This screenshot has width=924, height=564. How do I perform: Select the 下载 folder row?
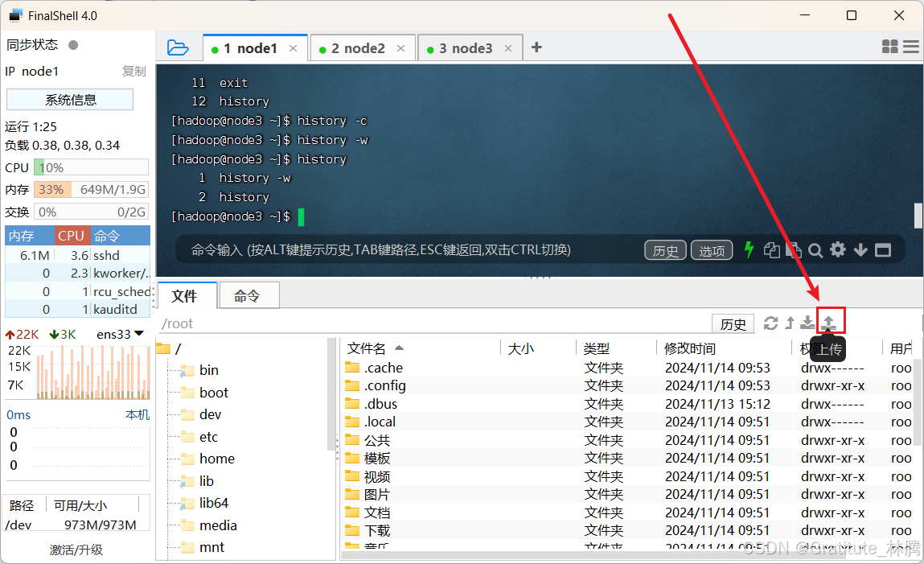pyautogui.click(x=627, y=530)
